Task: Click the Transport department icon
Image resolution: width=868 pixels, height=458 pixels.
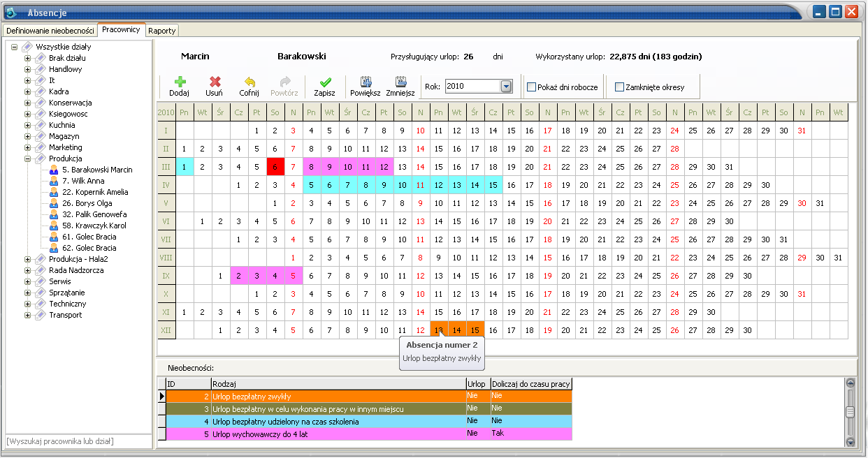Action: [41, 315]
